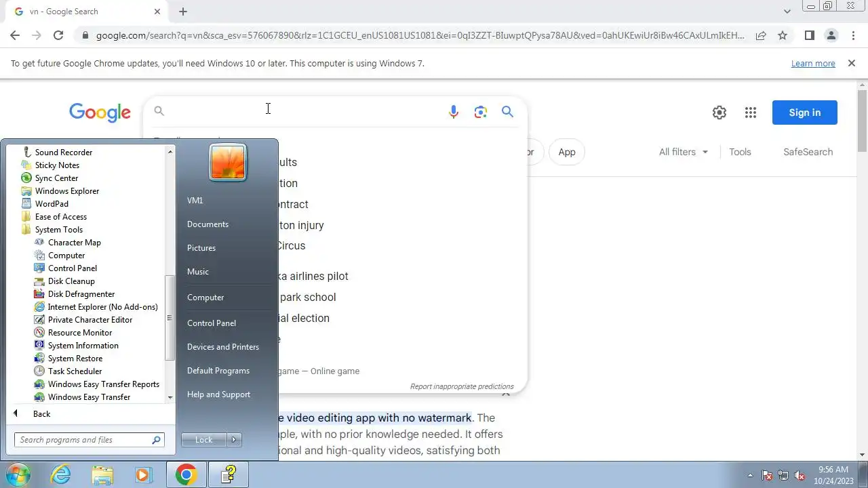Open Character Map utility
The image size is (868, 488).
coord(74,243)
